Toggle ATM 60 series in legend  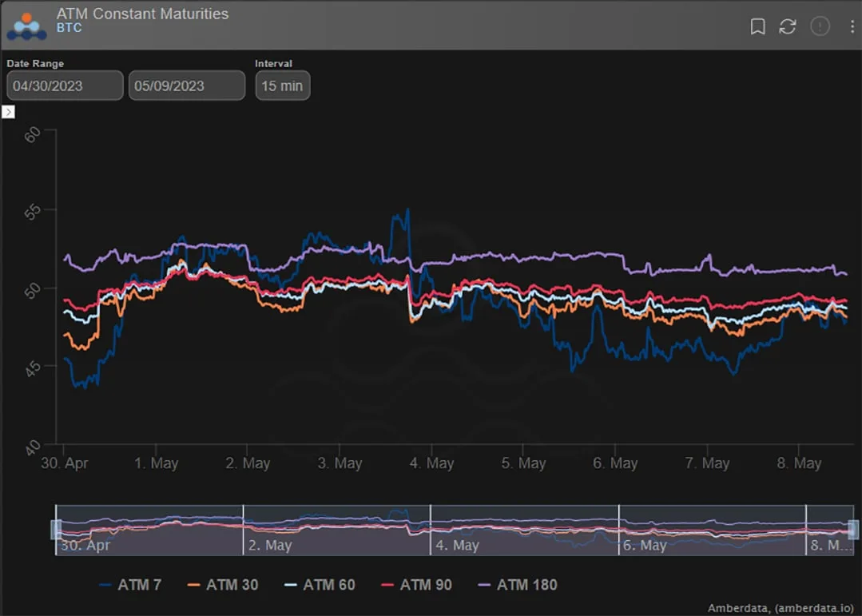[x=320, y=585]
